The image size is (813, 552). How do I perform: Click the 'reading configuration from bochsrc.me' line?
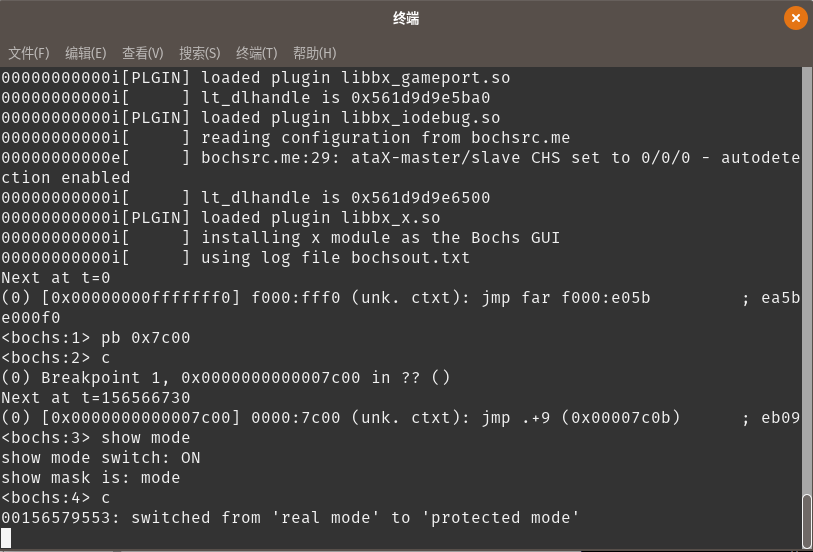pos(385,138)
